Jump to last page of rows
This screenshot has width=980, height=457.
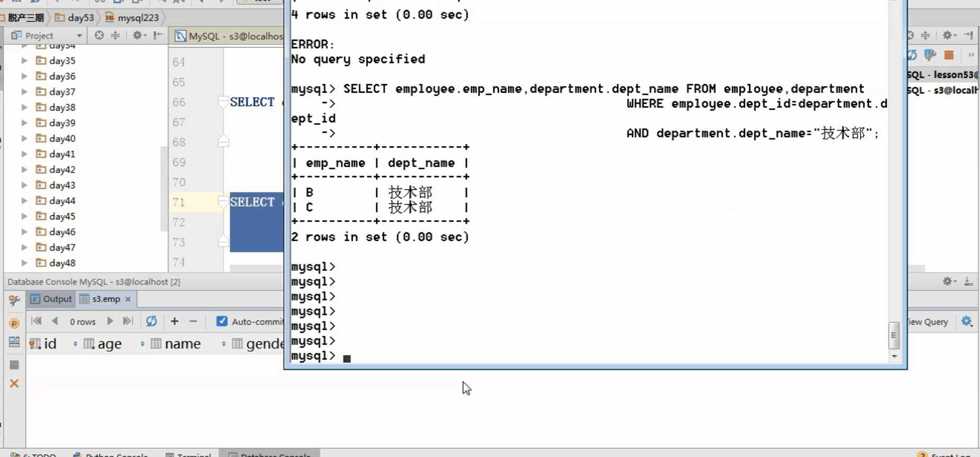click(128, 321)
